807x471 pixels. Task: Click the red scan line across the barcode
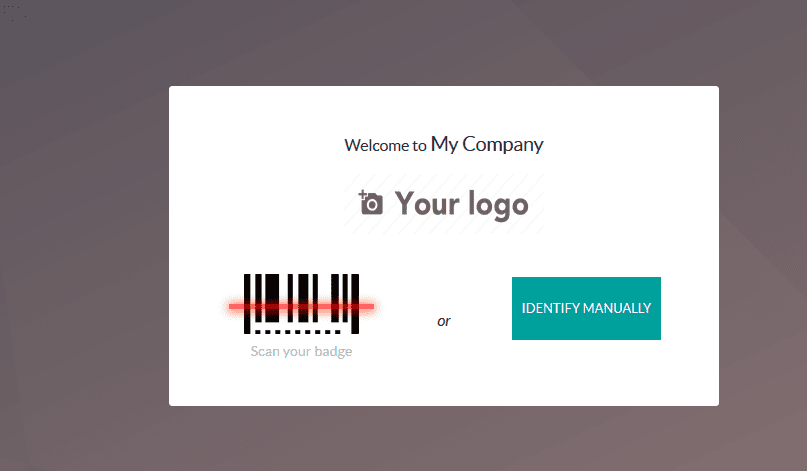coord(301,306)
